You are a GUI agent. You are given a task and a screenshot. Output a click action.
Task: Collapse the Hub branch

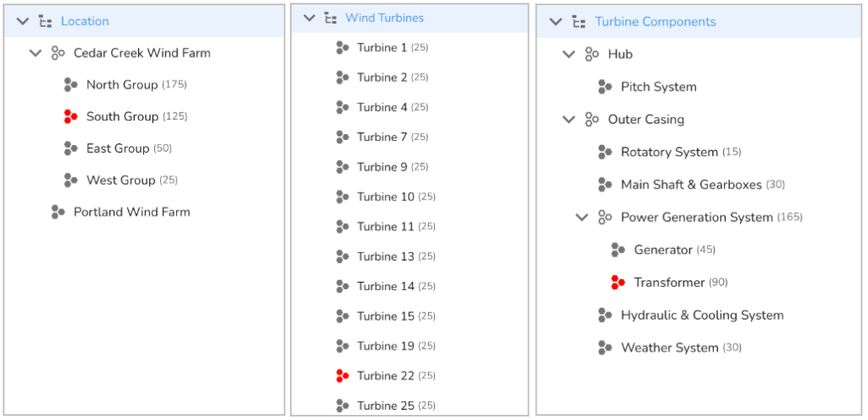coord(569,54)
